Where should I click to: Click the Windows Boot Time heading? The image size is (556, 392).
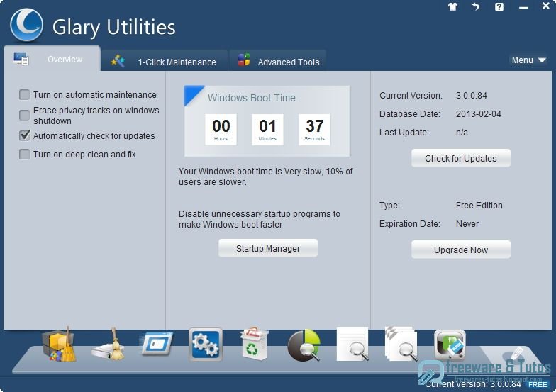coord(251,98)
